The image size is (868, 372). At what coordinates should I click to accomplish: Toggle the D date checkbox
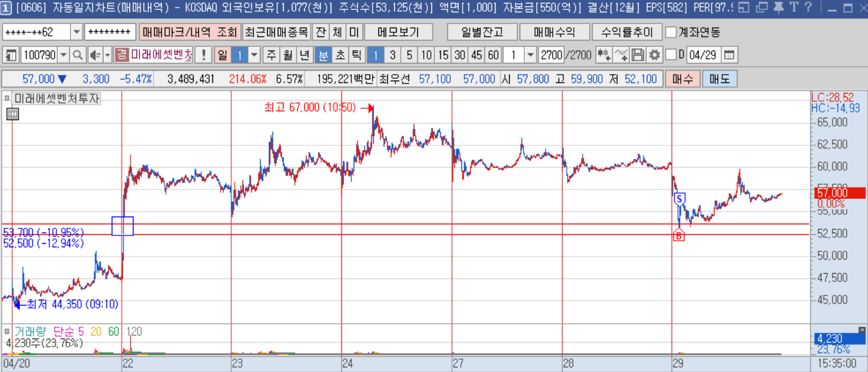[x=671, y=55]
